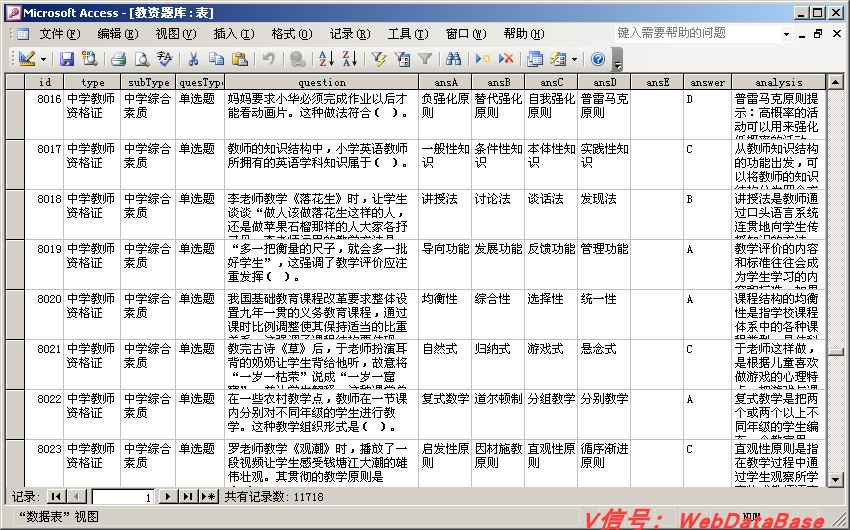Click the table control icon in menu bar

23,34
